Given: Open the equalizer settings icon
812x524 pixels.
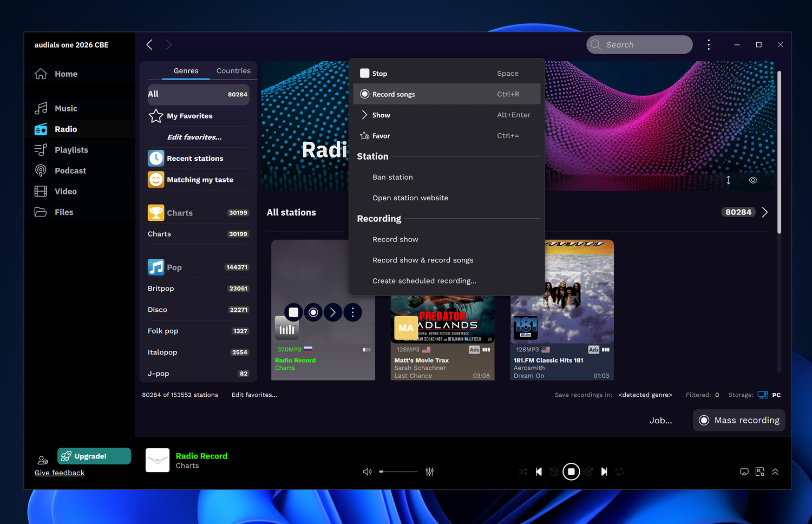Looking at the screenshot, I should [x=429, y=471].
